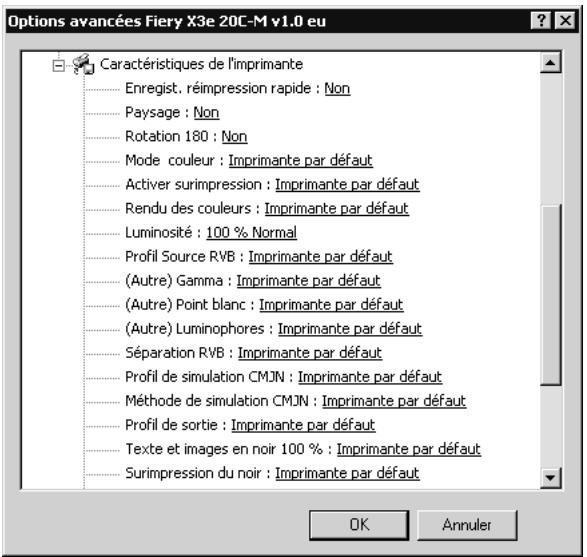Open the Luminosité value 100 % Normal
This screenshot has width=587, height=557.
coord(251,232)
